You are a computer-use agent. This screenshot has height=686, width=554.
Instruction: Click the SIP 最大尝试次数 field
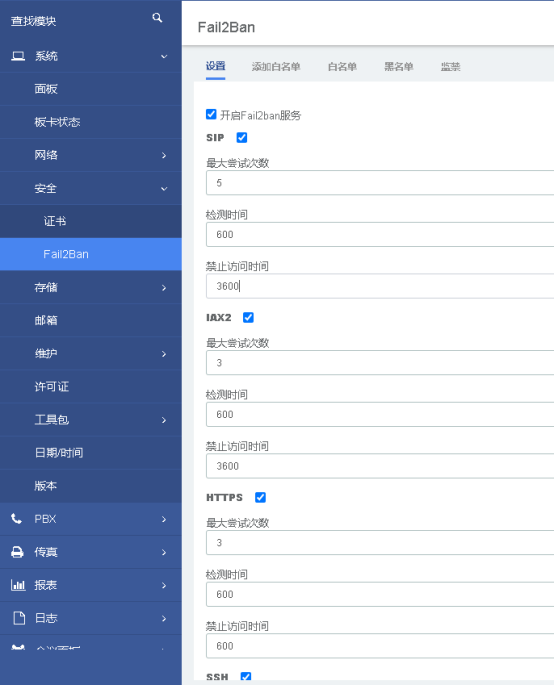pyautogui.click(x=380, y=183)
